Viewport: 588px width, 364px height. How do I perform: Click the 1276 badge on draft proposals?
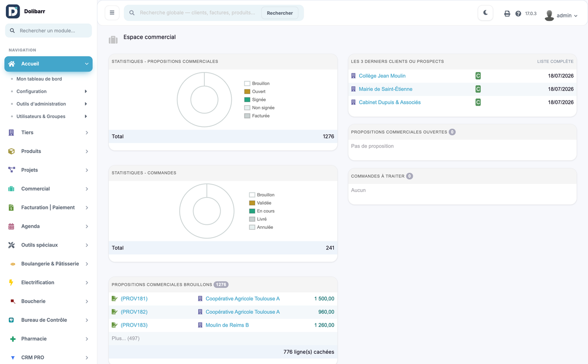pos(221,285)
